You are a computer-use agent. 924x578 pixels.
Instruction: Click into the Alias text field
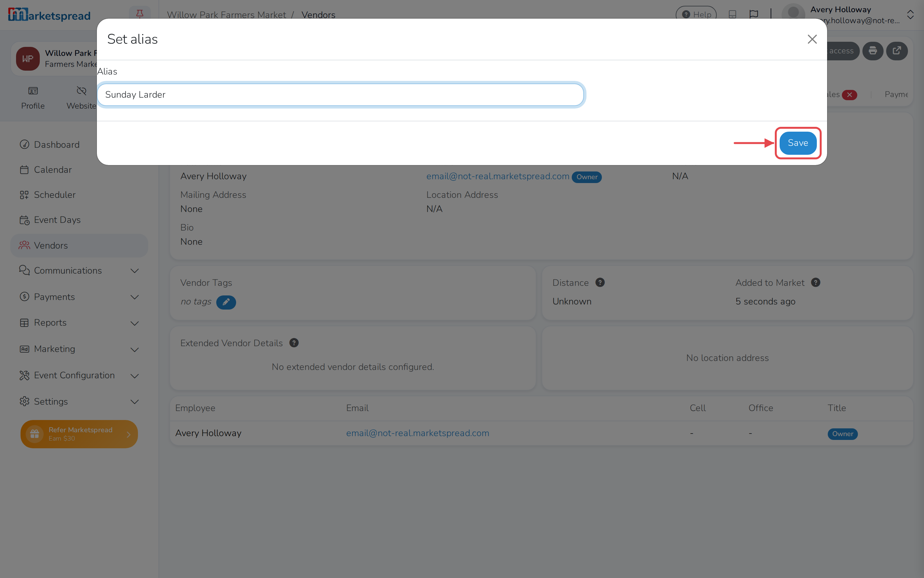click(340, 94)
